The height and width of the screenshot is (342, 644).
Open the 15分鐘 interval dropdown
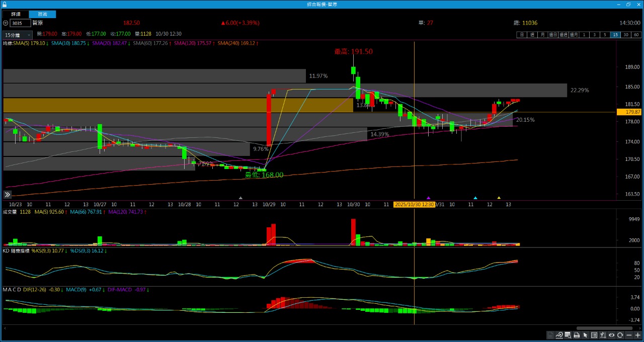[x=17, y=35]
